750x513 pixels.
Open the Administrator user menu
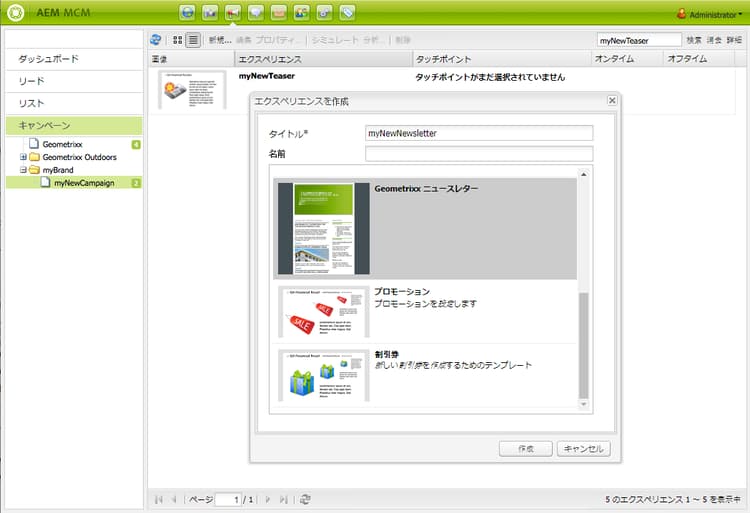click(710, 14)
